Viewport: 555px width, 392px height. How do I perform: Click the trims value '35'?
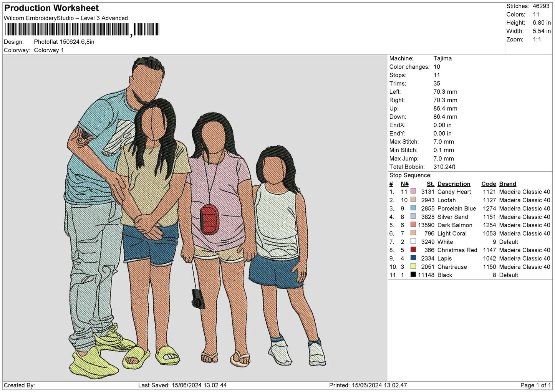click(x=437, y=83)
